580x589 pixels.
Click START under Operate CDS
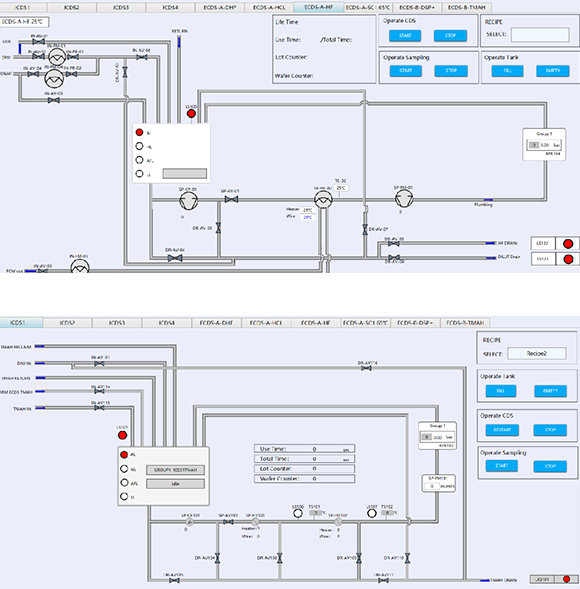405,36
